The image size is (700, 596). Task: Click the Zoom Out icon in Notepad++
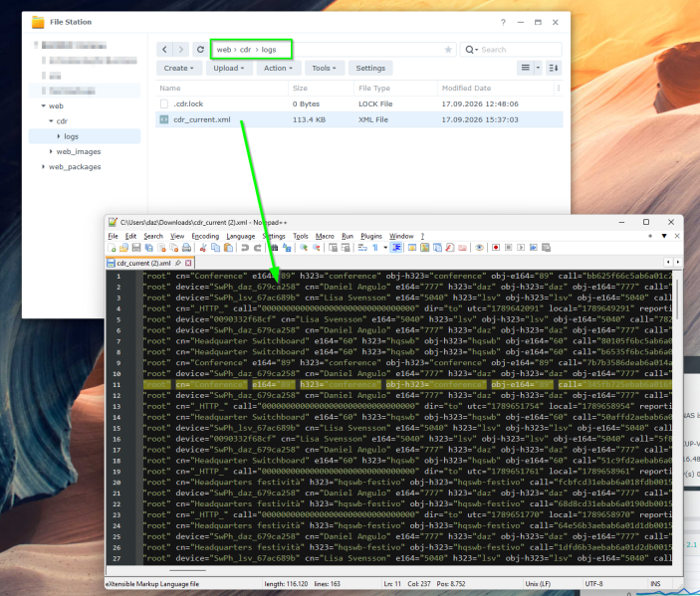316,248
